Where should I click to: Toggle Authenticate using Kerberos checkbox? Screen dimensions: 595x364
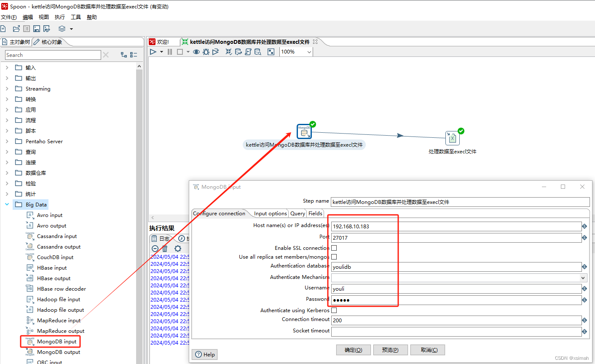tap(334, 310)
